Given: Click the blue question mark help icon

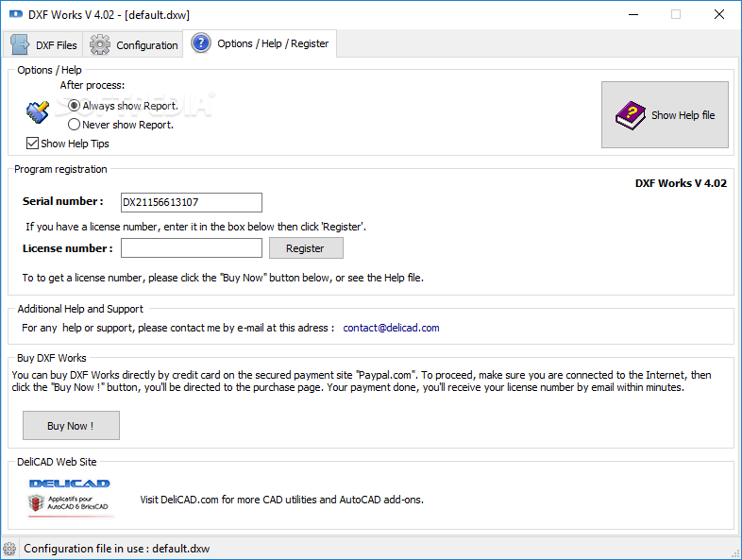Looking at the screenshot, I should 201,43.
